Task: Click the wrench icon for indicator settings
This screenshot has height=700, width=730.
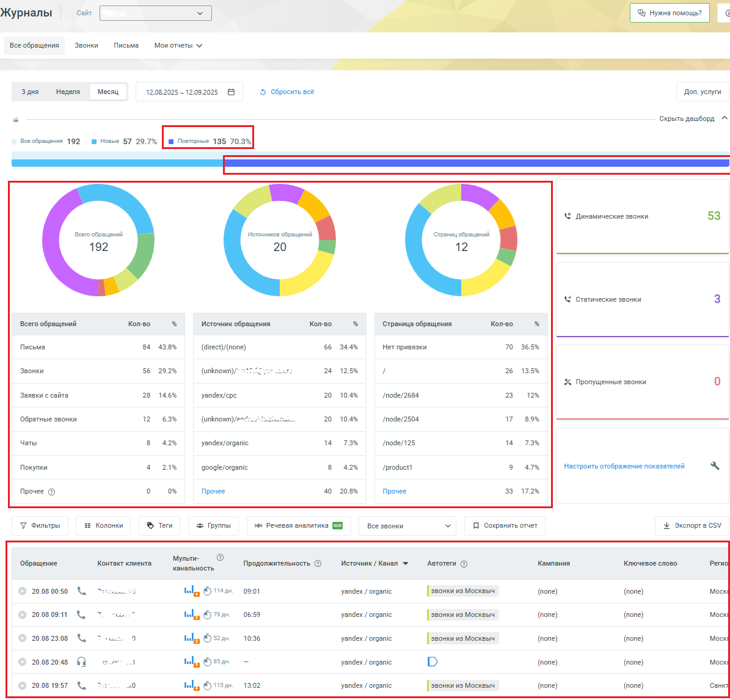Action: (x=715, y=465)
